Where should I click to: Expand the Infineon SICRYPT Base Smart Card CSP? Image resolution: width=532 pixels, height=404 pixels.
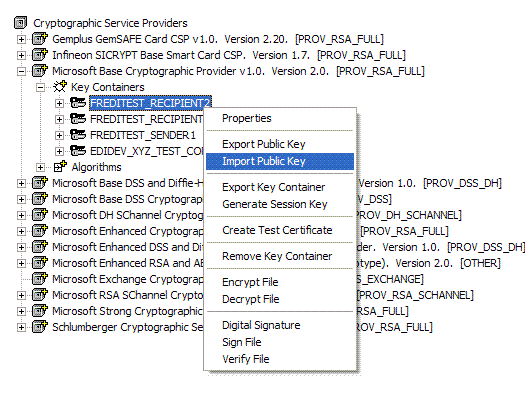pos(21,55)
